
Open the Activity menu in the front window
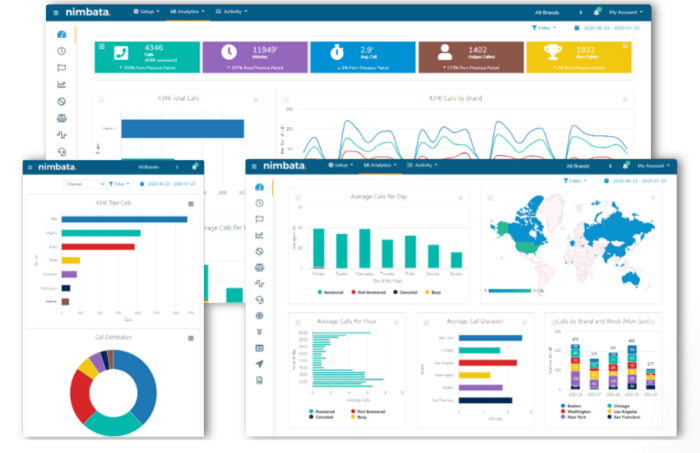coord(418,164)
